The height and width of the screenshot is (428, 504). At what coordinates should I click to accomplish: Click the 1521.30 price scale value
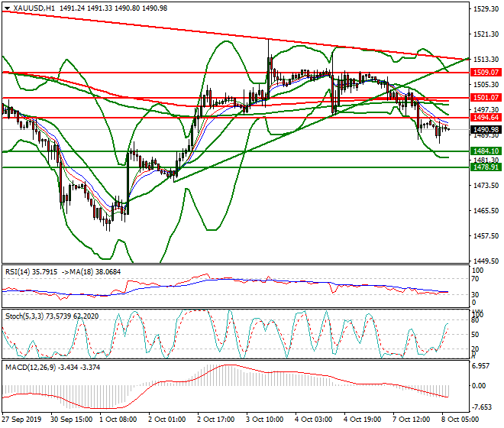(486, 34)
